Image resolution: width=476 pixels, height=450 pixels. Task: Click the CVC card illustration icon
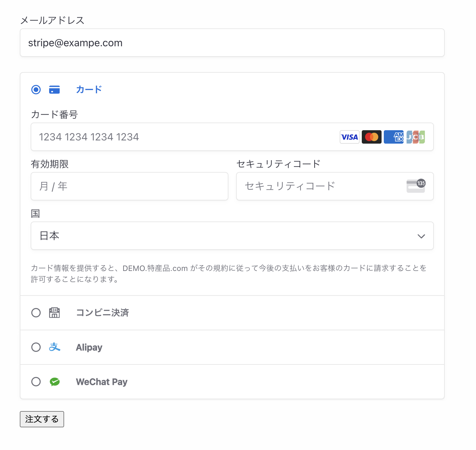[x=416, y=186]
